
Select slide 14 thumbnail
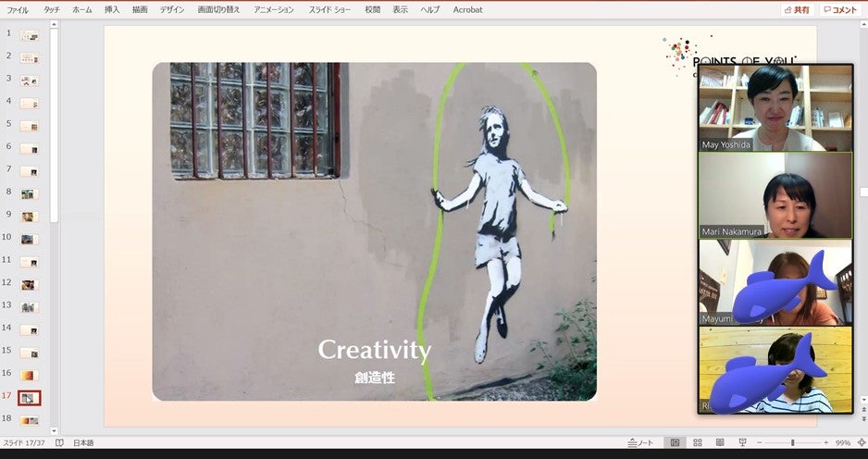click(30, 330)
